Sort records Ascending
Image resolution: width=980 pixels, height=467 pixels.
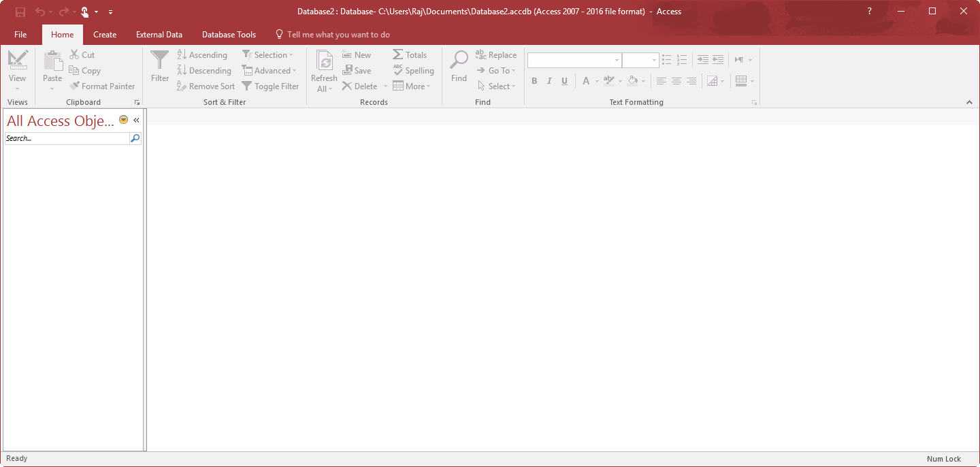202,55
